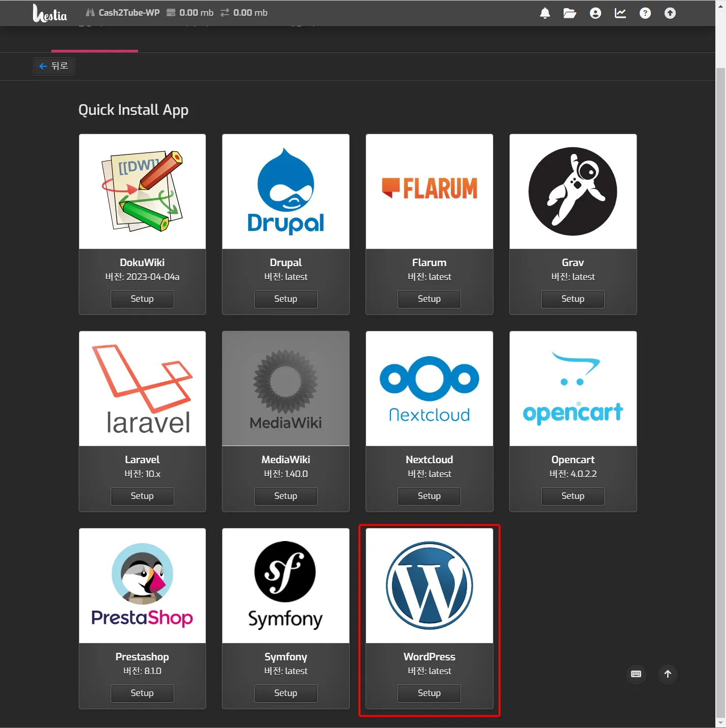Image resolution: width=726 pixels, height=728 pixels.
Task: Show keyboard shortcuts button
Action: tap(636, 674)
